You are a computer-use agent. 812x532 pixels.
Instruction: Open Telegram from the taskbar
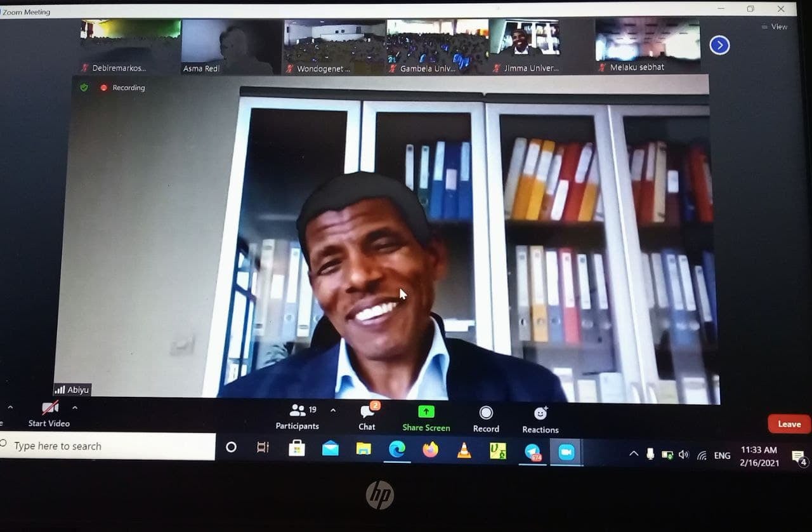(532, 451)
